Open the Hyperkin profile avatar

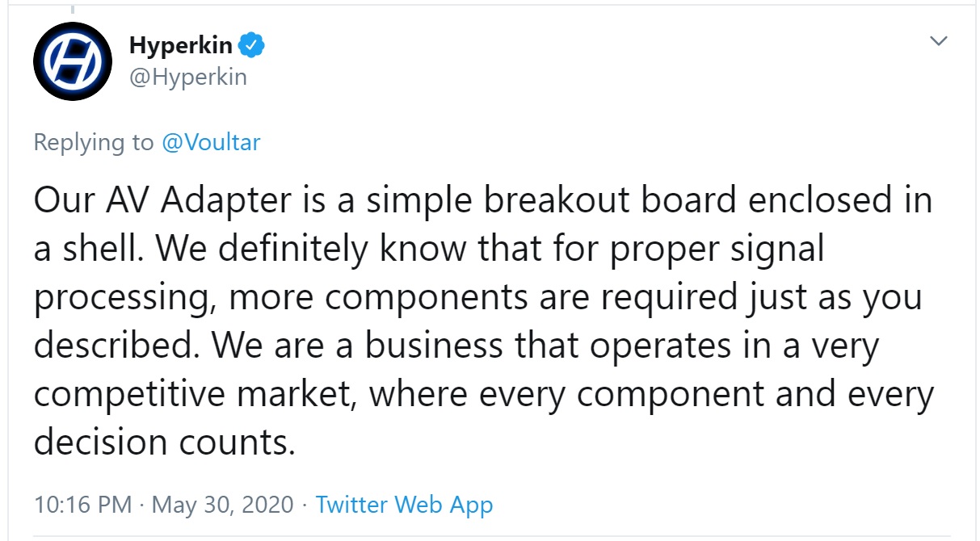point(72,61)
